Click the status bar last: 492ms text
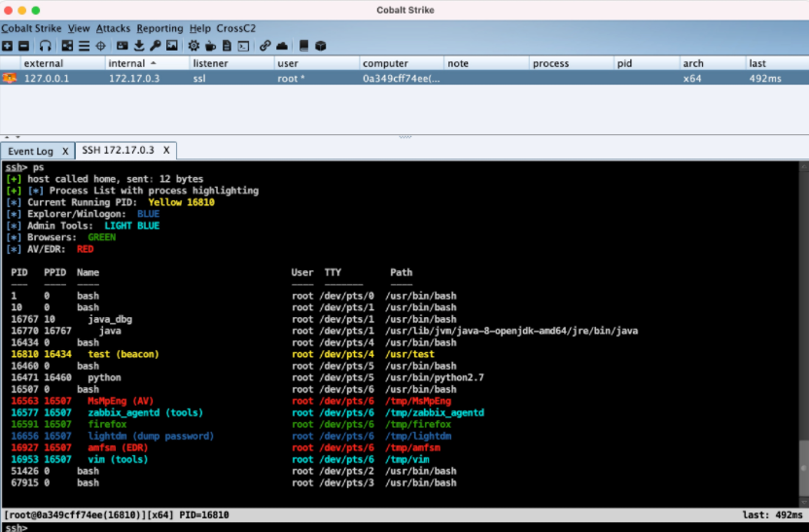Screen dimensions: 809x532 [x=772, y=514]
